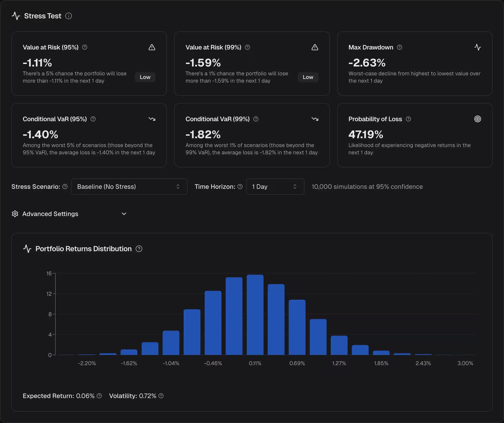Click warning triangle on Value at Risk (99%) card
The height and width of the screenshot is (423, 504).
[315, 47]
